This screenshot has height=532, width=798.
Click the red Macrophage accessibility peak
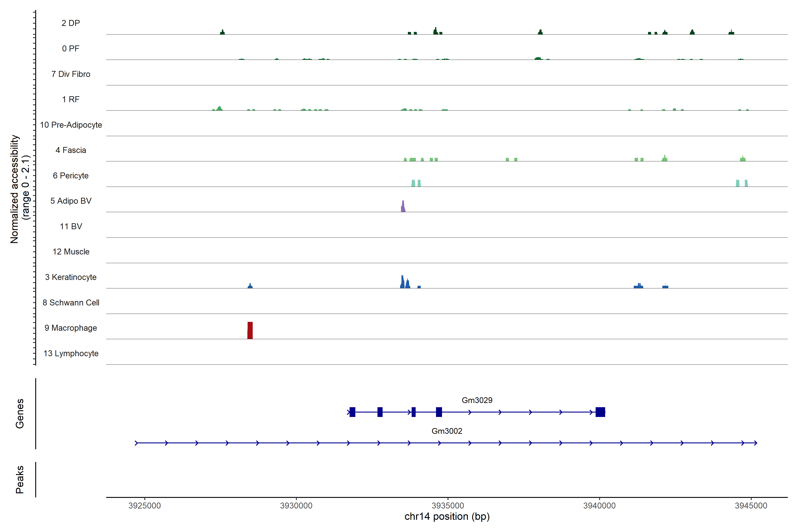pyautogui.click(x=250, y=331)
